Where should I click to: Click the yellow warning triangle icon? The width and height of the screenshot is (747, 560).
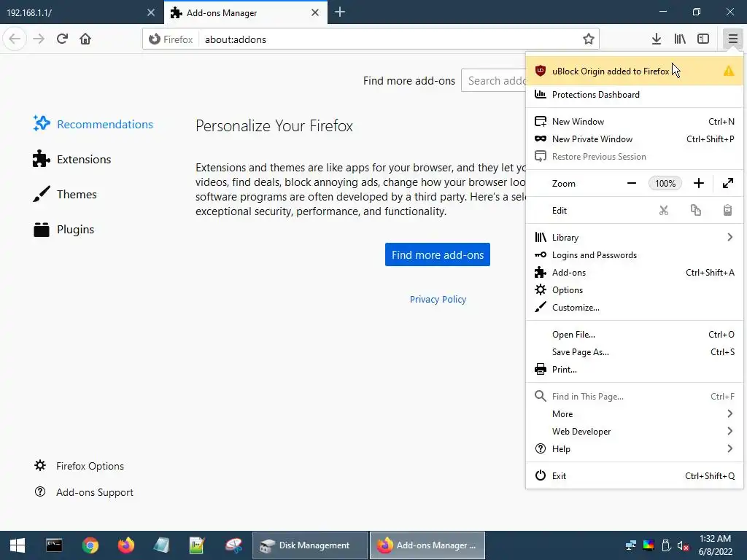(x=729, y=71)
